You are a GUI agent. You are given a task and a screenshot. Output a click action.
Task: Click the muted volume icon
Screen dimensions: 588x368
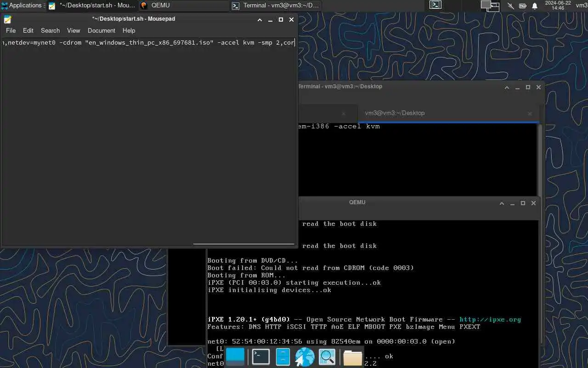510,6
